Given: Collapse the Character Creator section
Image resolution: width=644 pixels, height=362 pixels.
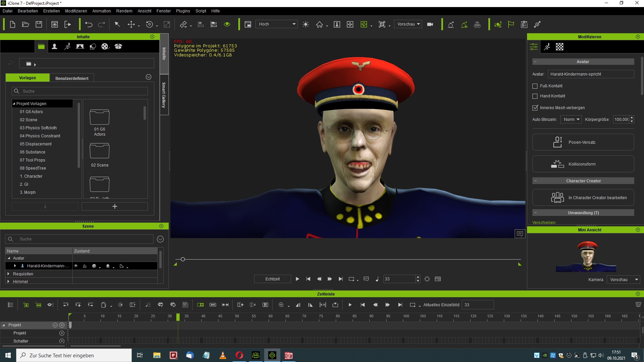Looking at the screenshot, I should (535, 181).
